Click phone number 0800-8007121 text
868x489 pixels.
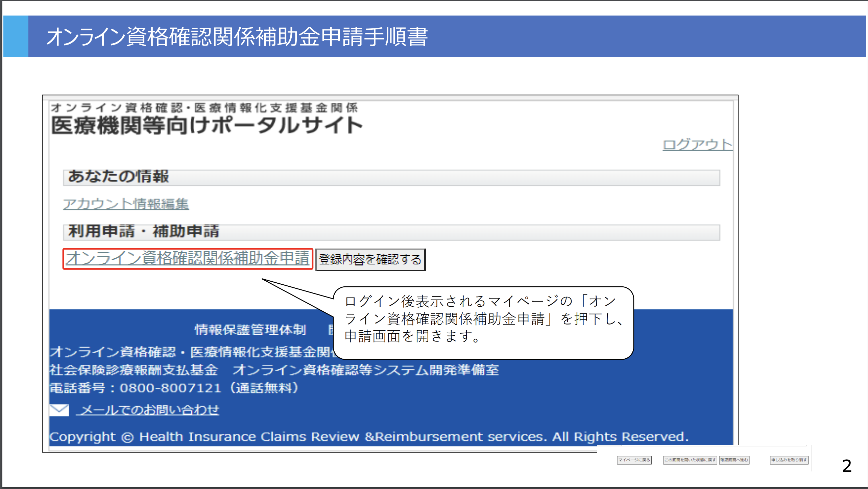coord(170,388)
